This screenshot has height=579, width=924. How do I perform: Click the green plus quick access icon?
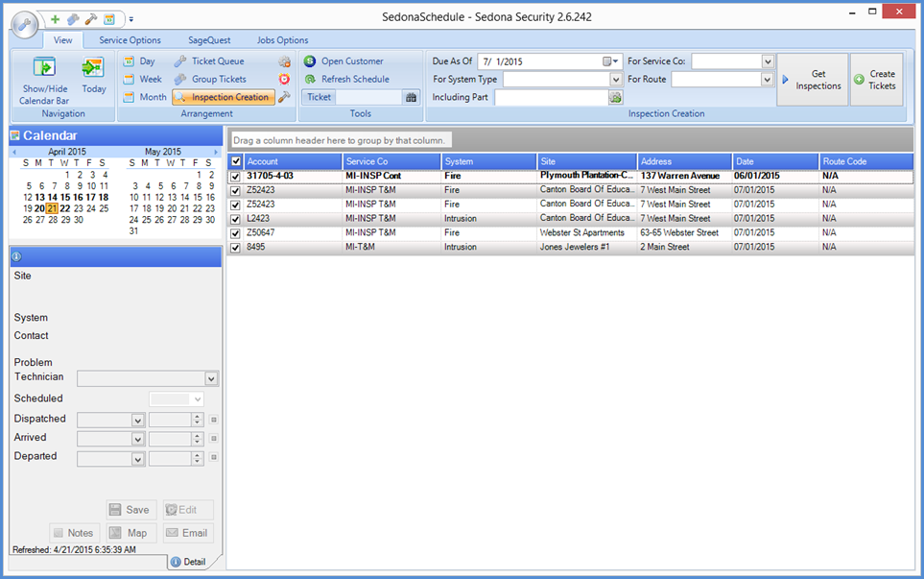tap(55, 19)
